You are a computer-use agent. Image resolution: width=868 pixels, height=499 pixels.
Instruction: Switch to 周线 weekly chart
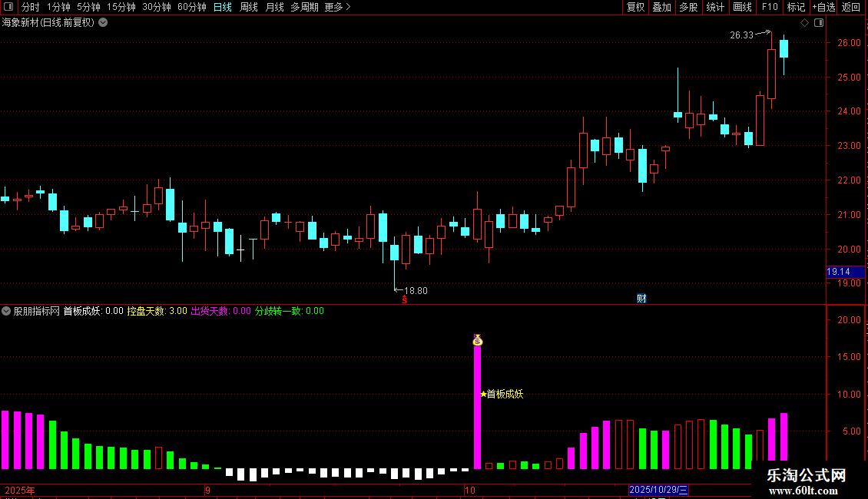249,7
